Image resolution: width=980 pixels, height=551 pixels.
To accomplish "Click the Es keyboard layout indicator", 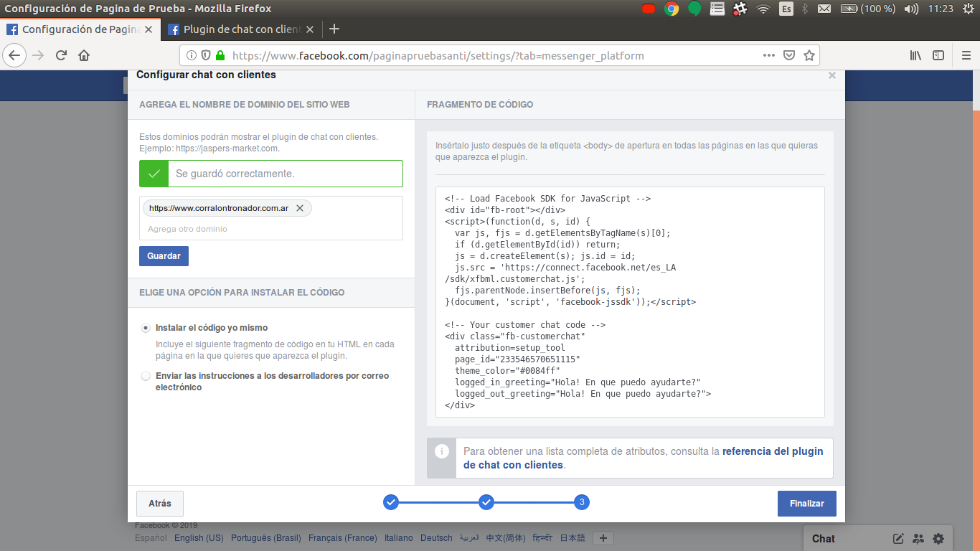I will click(786, 9).
